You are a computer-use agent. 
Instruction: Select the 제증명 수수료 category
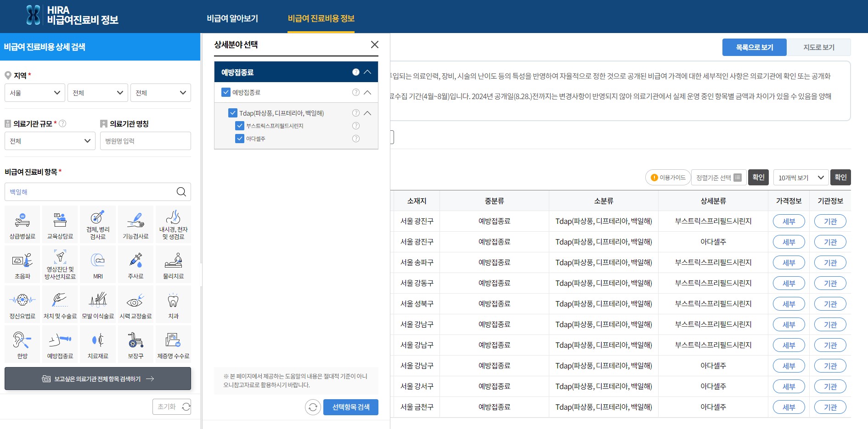(x=173, y=344)
